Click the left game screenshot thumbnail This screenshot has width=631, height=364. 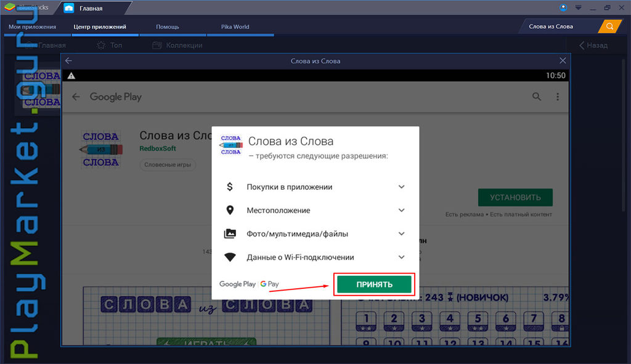coord(206,316)
